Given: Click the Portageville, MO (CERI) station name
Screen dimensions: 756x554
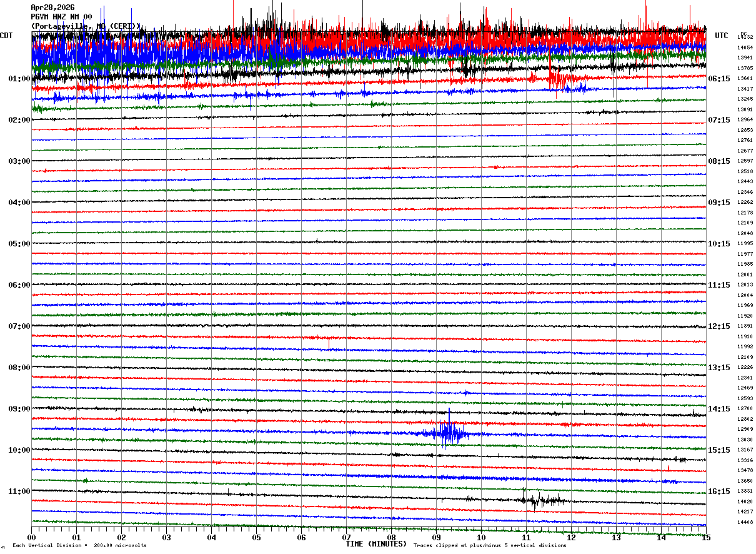Looking at the screenshot, I should (86, 26).
